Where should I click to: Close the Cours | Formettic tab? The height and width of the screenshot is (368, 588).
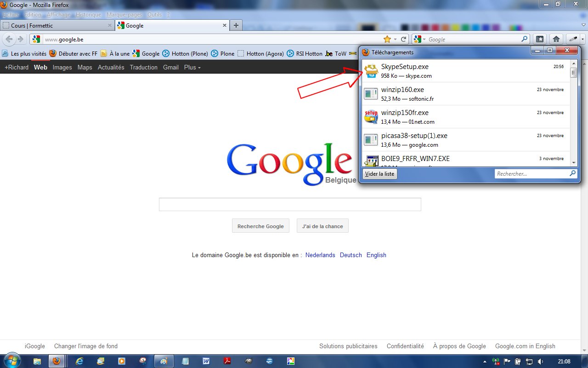pyautogui.click(x=109, y=25)
